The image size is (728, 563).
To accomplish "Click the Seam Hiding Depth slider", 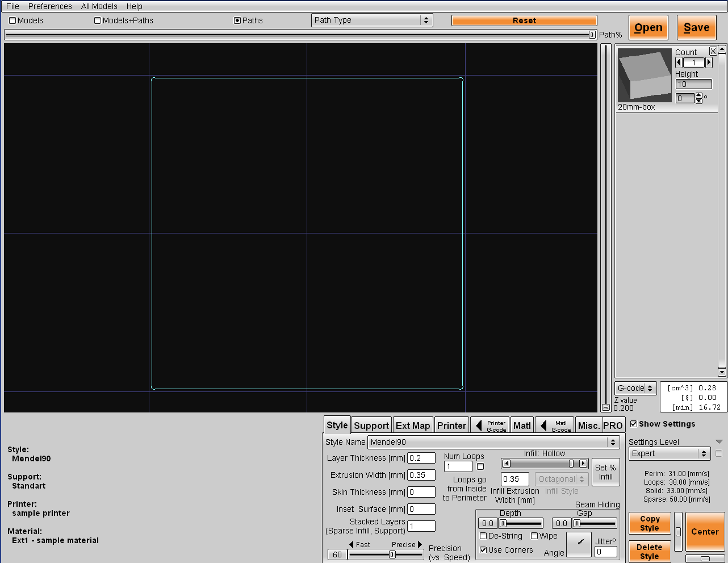I will (521, 523).
